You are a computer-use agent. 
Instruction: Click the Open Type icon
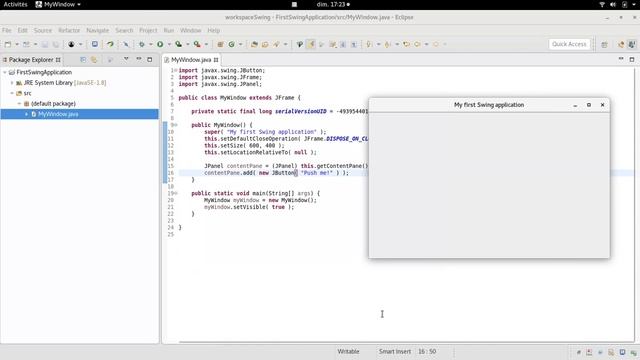tap(254, 44)
